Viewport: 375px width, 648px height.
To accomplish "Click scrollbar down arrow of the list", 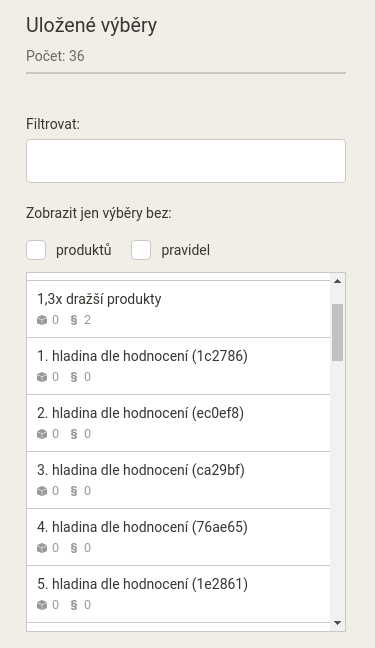I will coord(337,623).
